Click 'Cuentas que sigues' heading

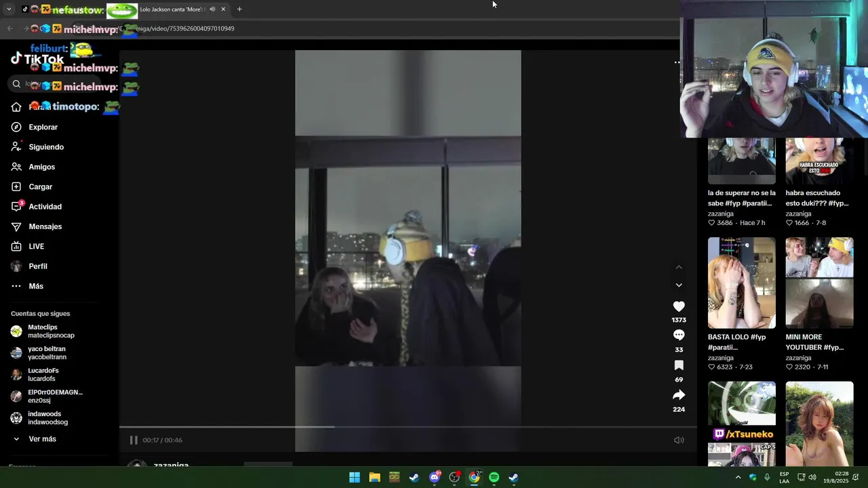coord(40,314)
